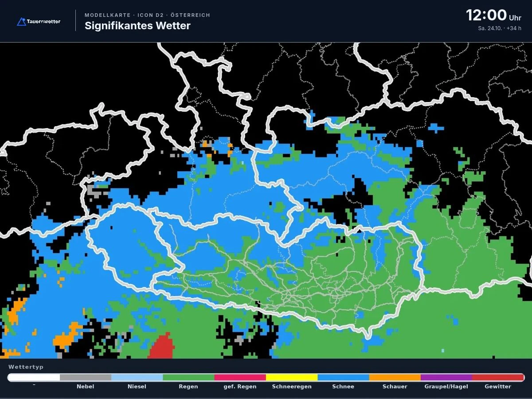Click the gray Nebel legend swatch
Viewport: 532px width, 399px height.
[86, 377]
